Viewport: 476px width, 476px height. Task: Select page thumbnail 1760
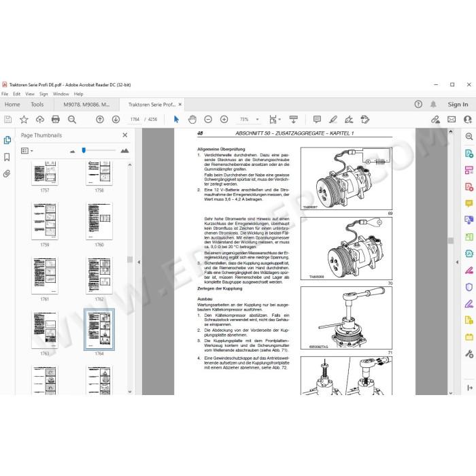coord(99,221)
